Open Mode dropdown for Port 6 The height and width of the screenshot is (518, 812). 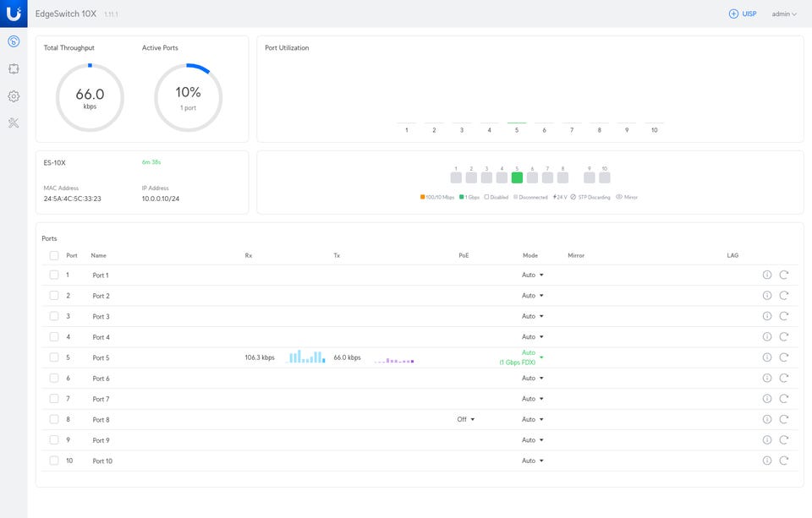click(x=532, y=378)
